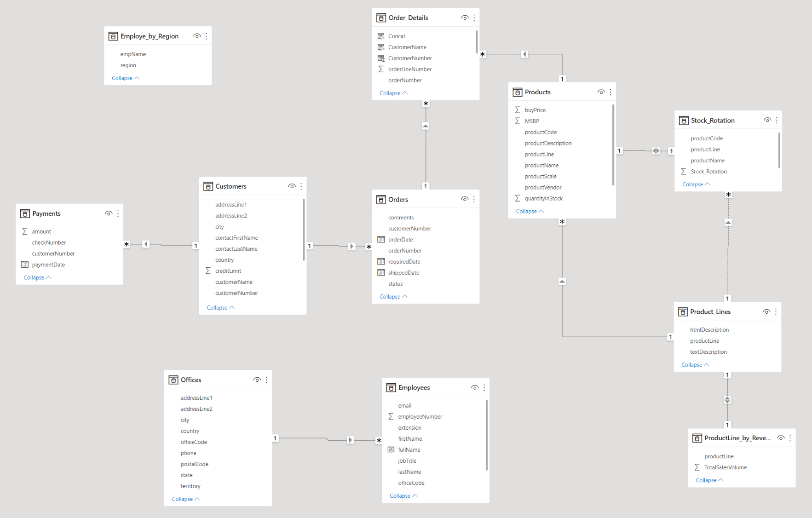Open more options for Payments table
The image size is (812, 518).
click(x=118, y=213)
